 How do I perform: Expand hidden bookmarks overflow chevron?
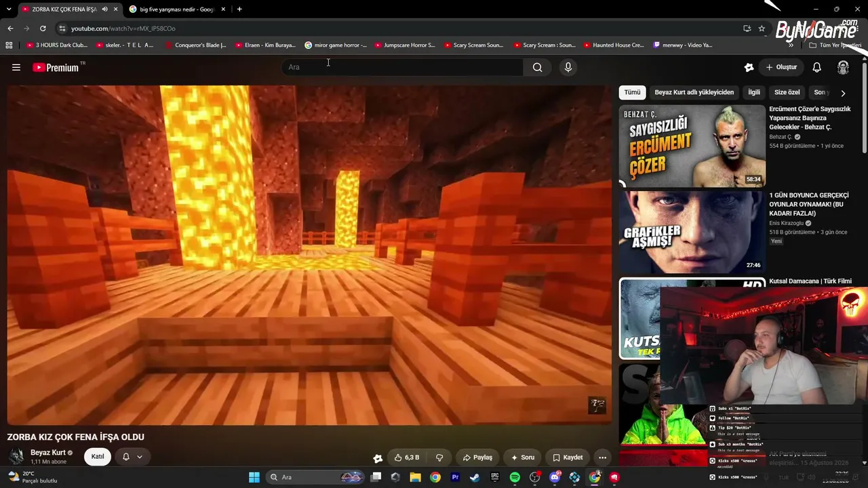pyautogui.click(x=791, y=45)
